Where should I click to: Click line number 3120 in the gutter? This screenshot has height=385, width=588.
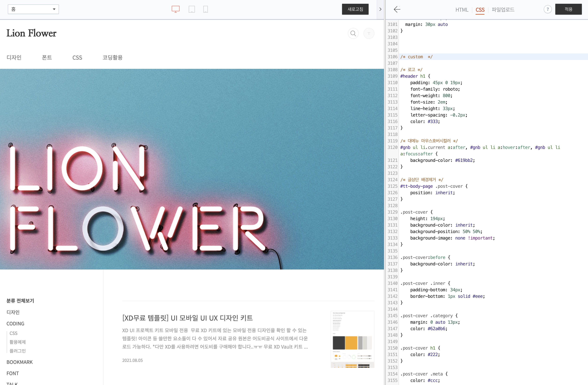[392, 148]
